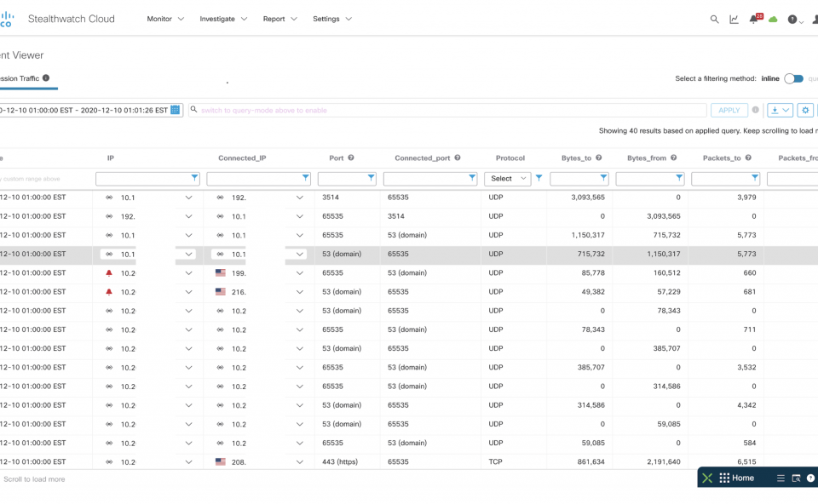Open the Monitor menu

pyautogui.click(x=165, y=19)
